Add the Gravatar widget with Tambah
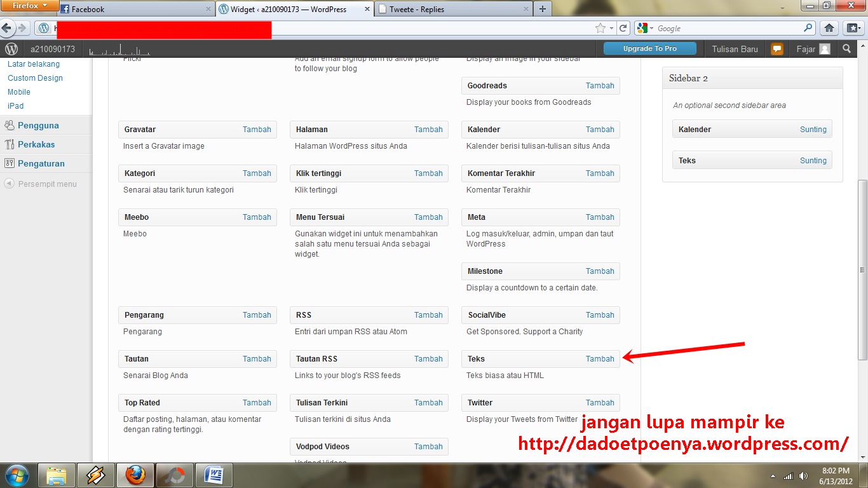The image size is (868, 488). 257,130
